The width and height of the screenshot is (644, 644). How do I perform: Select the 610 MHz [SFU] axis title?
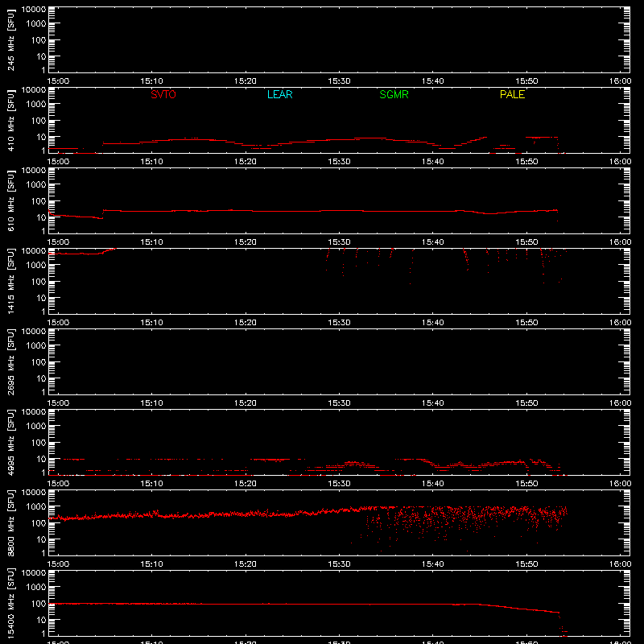coord(10,200)
